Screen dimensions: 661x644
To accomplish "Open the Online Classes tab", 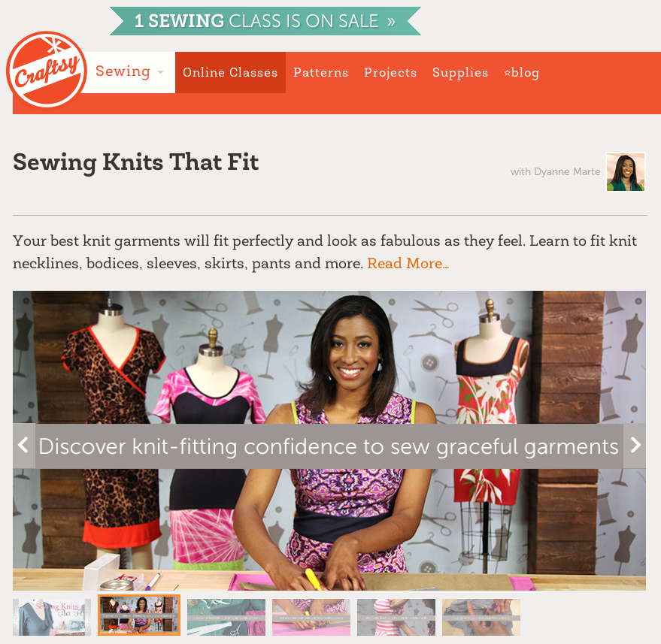I will [x=230, y=72].
